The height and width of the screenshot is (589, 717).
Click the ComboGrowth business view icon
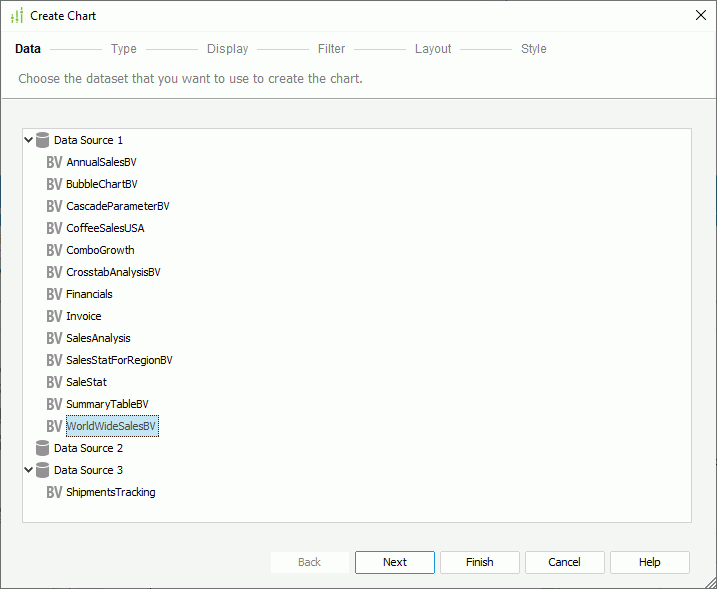(x=54, y=250)
